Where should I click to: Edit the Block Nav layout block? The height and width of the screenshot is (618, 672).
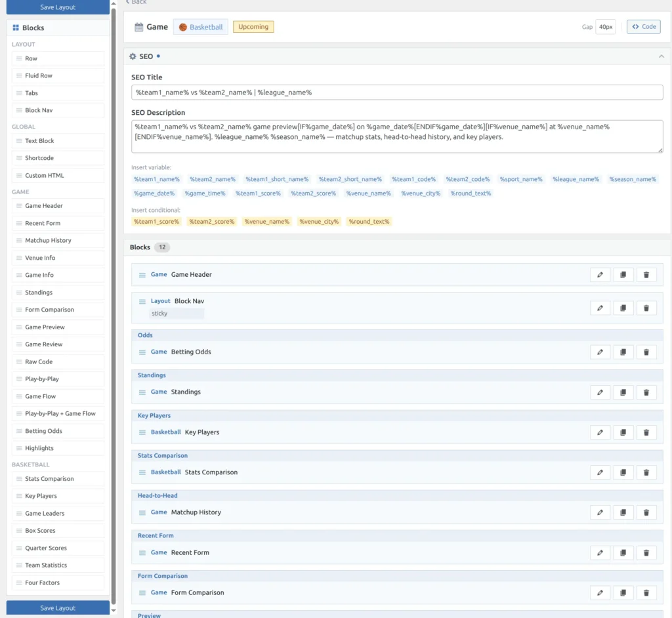click(600, 308)
